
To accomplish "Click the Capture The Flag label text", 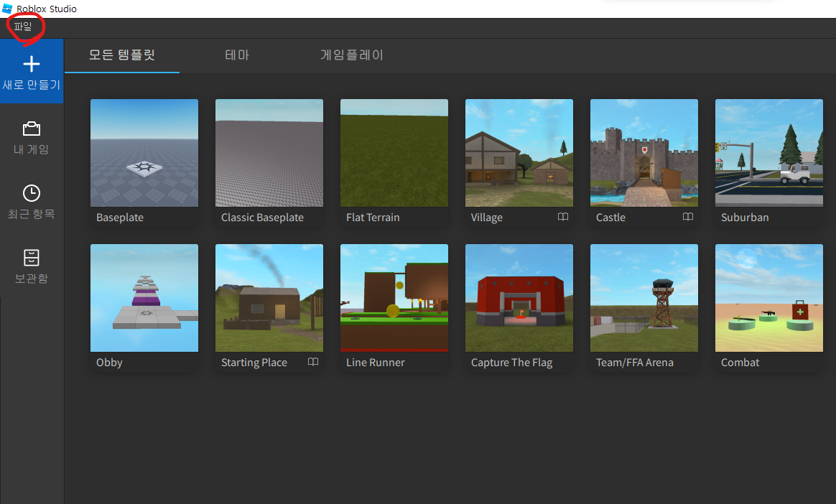I will point(512,363).
